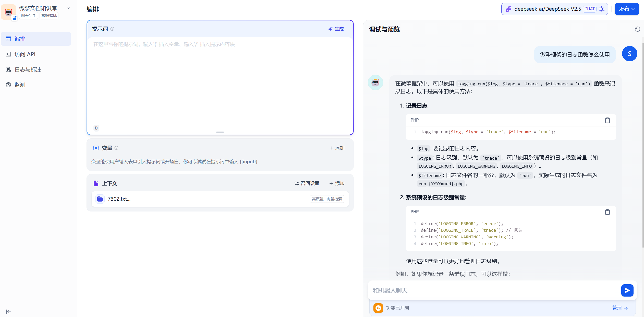This screenshot has height=317, width=644.
Task: Open the 访问 API sidebar item
Action: pyautogui.click(x=36, y=54)
